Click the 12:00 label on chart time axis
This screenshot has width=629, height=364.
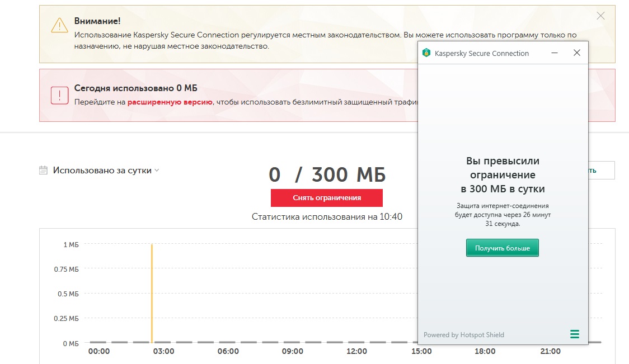tap(357, 351)
